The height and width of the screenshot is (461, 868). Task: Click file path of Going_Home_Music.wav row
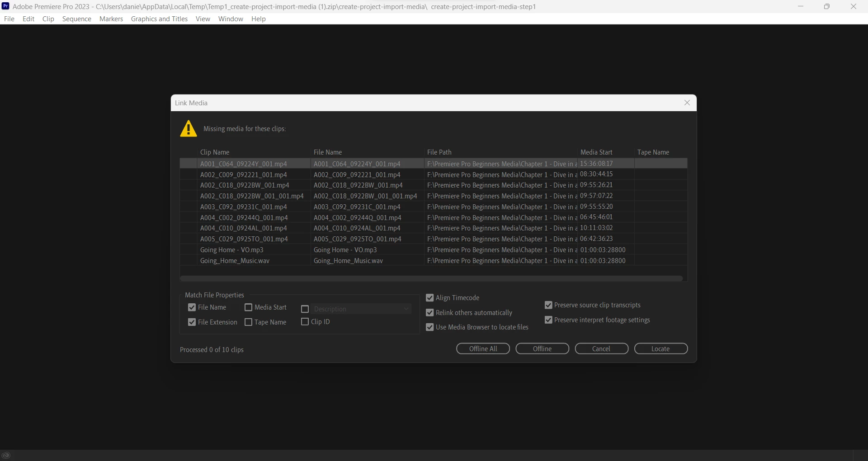point(502,261)
